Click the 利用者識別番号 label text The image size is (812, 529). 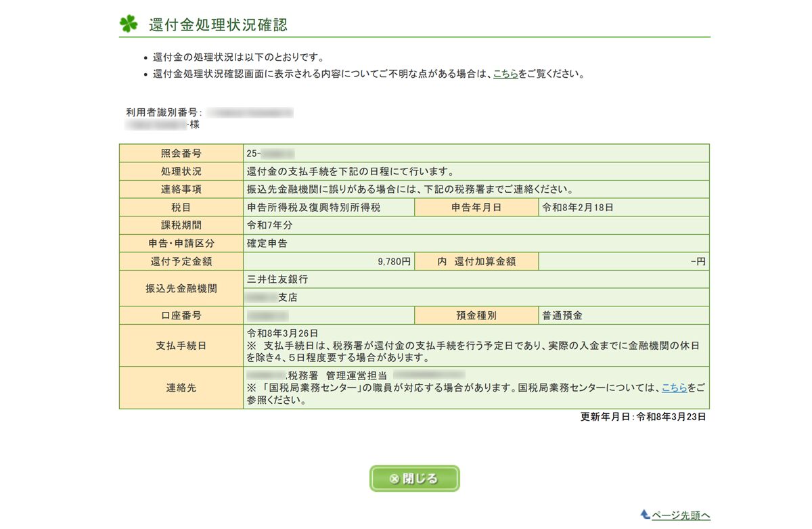point(162,110)
